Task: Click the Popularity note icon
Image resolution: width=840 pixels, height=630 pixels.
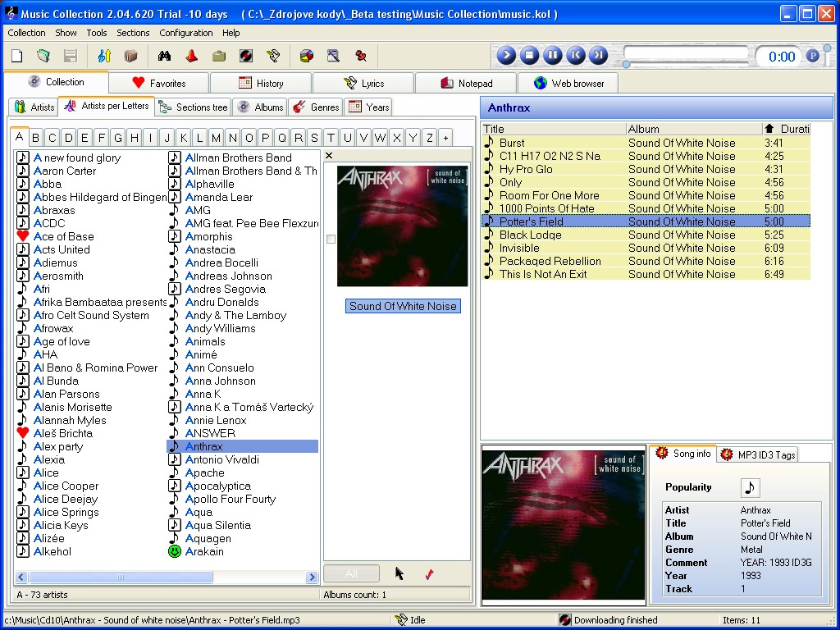Action: (750, 487)
